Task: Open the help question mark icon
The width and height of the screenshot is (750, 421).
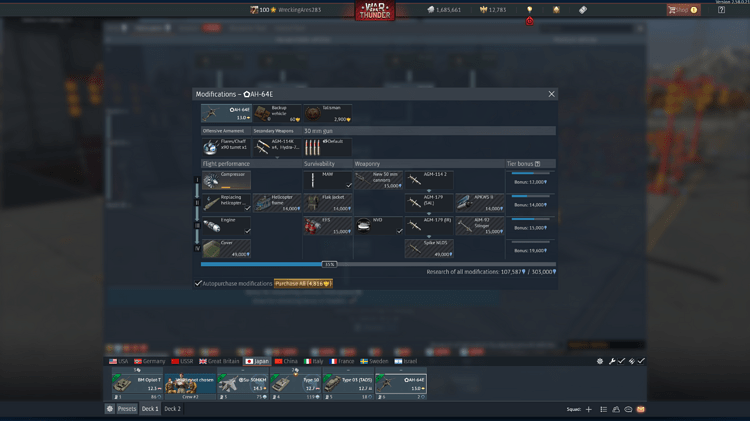Action: 721,10
